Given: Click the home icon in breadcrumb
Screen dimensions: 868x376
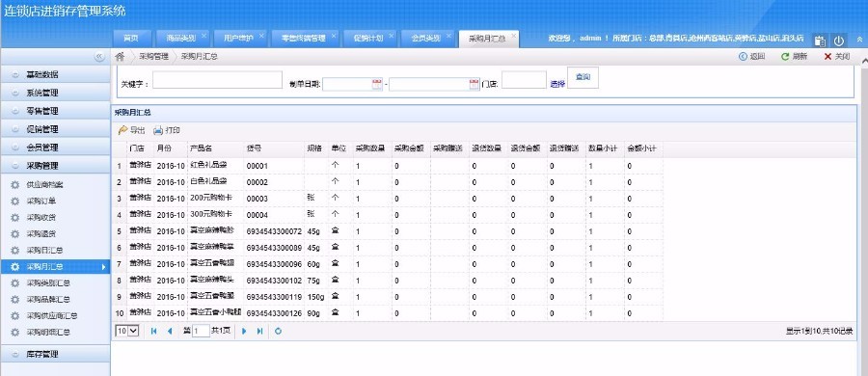Looking at the screenshot, I should click(120, 57).
